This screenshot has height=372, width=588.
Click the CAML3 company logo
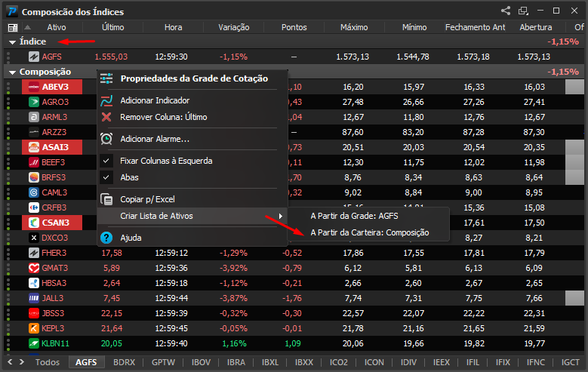point(34,192)
